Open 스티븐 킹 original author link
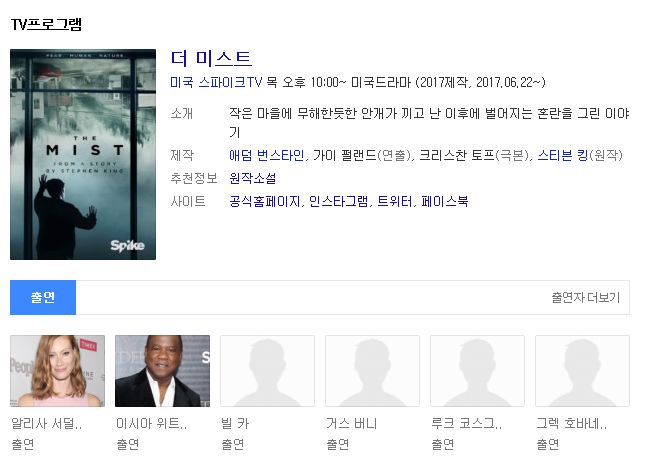659x457 pixels. [x=562, y=155]
